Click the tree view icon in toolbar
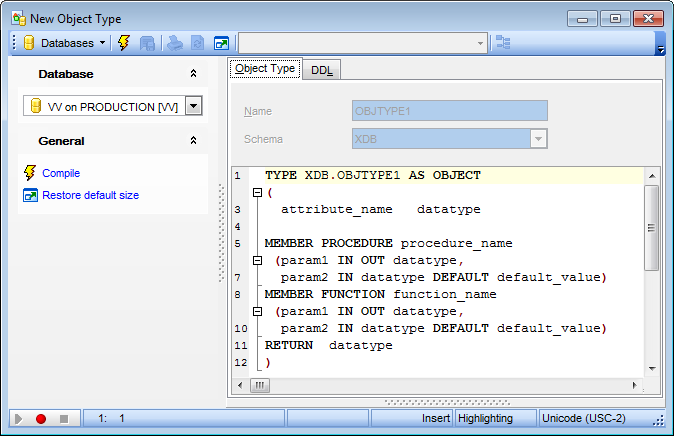This screenshot has width=674, height=436. (503, 43)
